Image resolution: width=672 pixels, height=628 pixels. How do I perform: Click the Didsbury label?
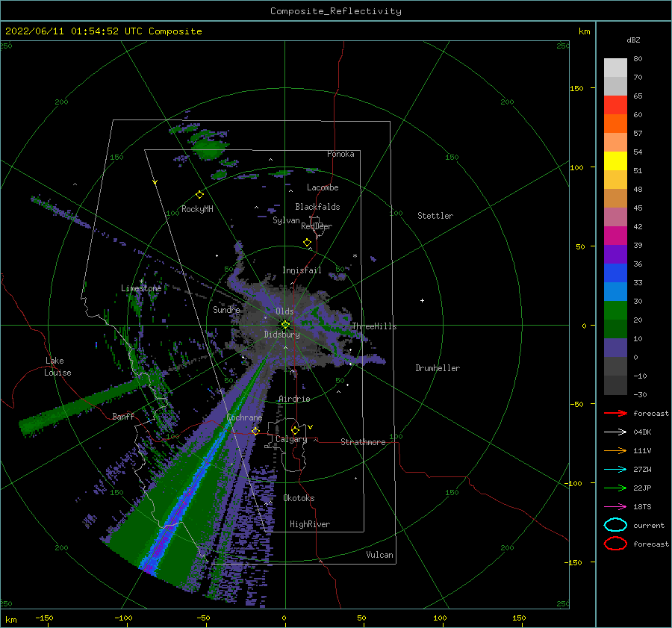pos(282,335)
